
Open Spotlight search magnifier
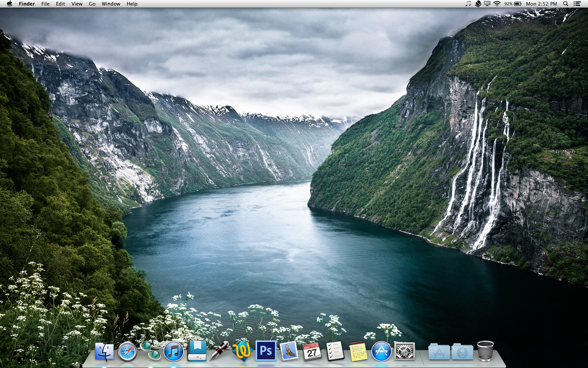tap(566, 4)
